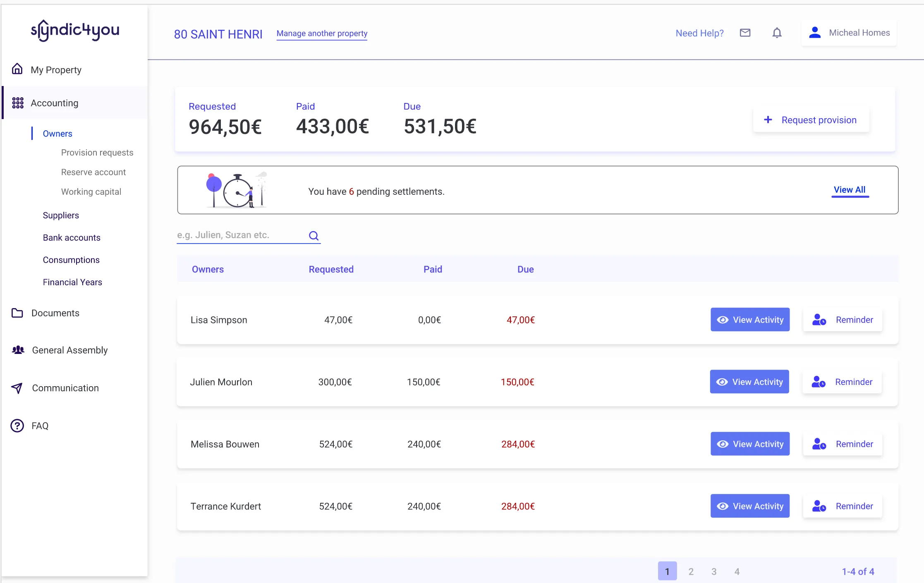The width and height of the screenshot is (924, 583).
Task: Open the Reserve account page
Action: coord(93,172)
